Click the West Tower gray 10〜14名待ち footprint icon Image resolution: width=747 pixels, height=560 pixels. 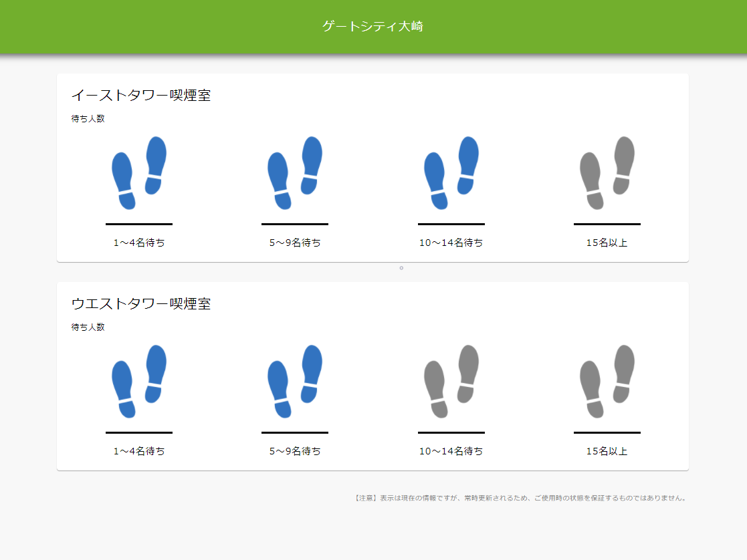[451, 382]
